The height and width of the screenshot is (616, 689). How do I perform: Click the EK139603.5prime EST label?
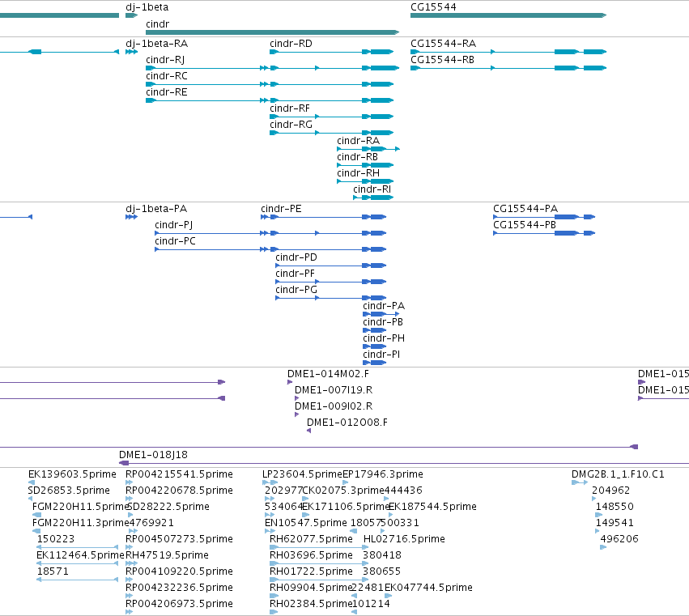coord(72,474)
